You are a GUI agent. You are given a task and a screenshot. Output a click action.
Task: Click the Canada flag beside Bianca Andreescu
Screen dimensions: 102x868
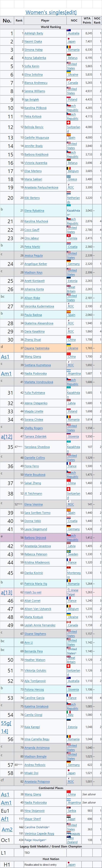68,80
